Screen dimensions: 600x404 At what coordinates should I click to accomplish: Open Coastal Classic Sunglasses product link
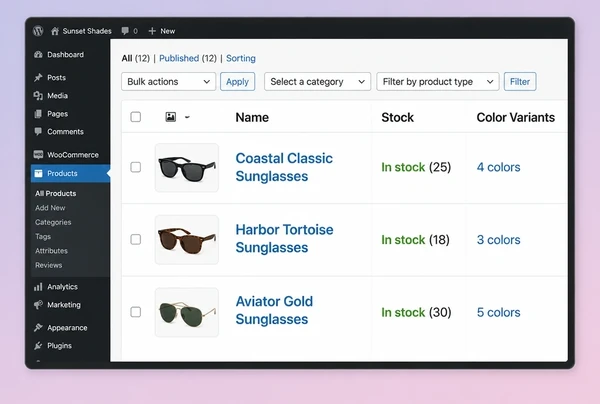click(x=284, y=167)
